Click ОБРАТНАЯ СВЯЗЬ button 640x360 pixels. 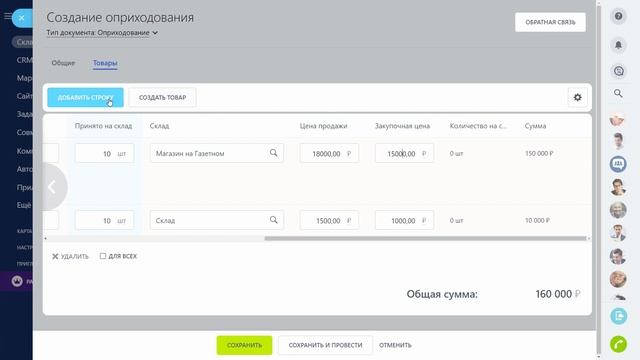pyautogui.click(x=550, y=22)
